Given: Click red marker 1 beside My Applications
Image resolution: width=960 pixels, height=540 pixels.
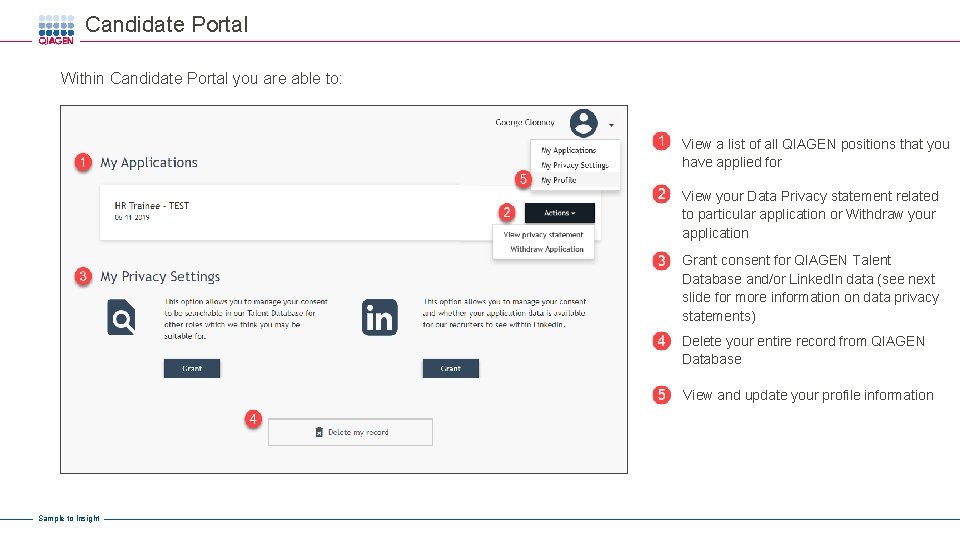Looking at the screenshot, I should (x=84, y=162).
